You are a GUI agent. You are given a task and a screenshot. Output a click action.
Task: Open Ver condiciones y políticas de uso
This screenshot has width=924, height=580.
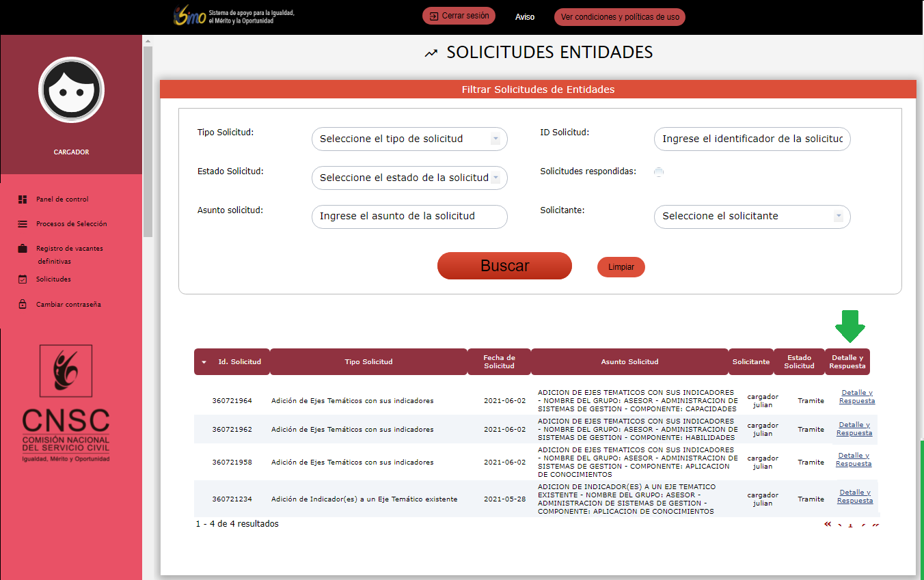pyautogui.click(x=619, y=17)
